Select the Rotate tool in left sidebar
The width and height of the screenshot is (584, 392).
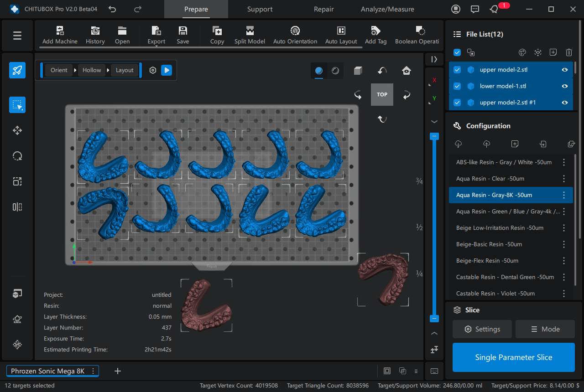coord(17,156)
